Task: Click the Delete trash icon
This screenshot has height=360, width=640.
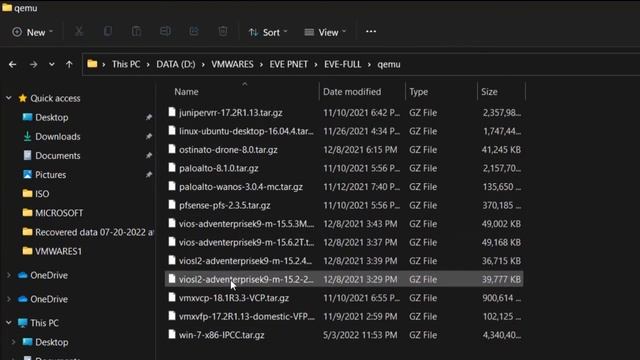Action: point(223,31)
